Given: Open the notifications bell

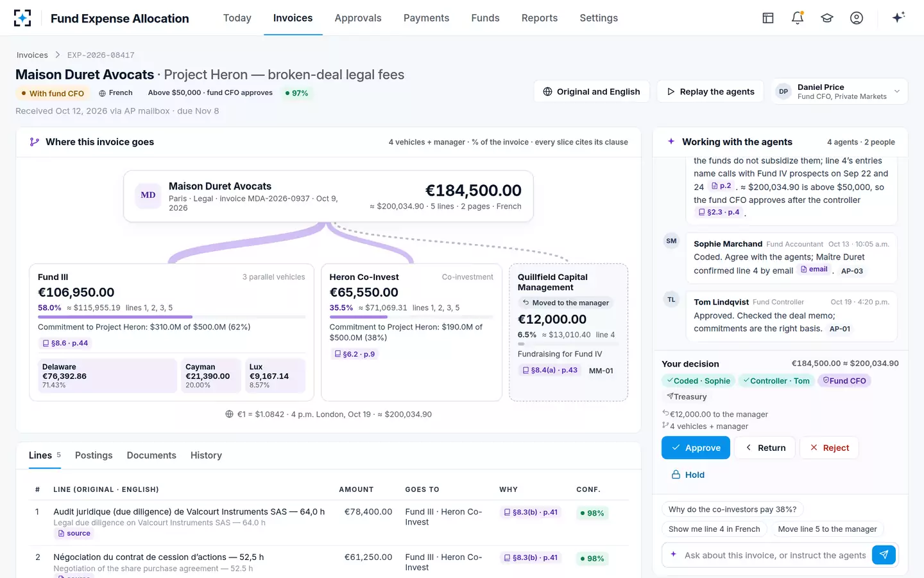Looking at the screenshot, I should (x=798, y=18).
